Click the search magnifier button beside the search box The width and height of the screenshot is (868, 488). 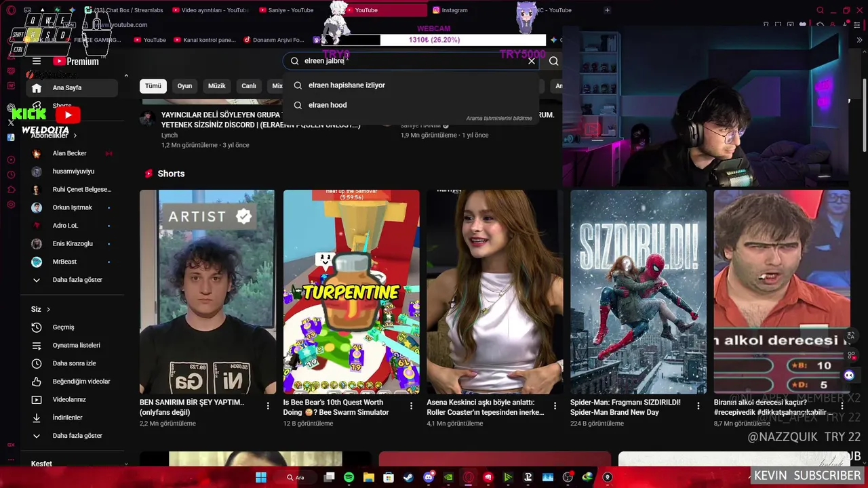pos(553,61)
